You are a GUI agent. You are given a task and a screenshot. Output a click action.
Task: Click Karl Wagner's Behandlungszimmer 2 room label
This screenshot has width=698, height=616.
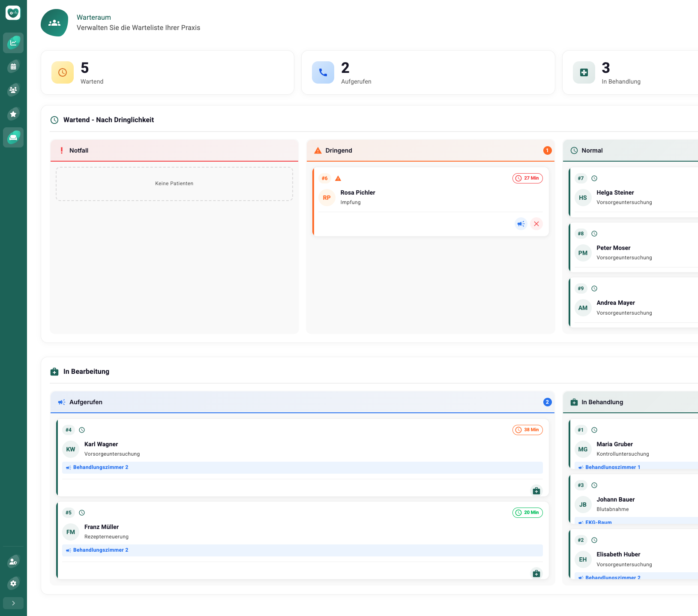[101, 467]
